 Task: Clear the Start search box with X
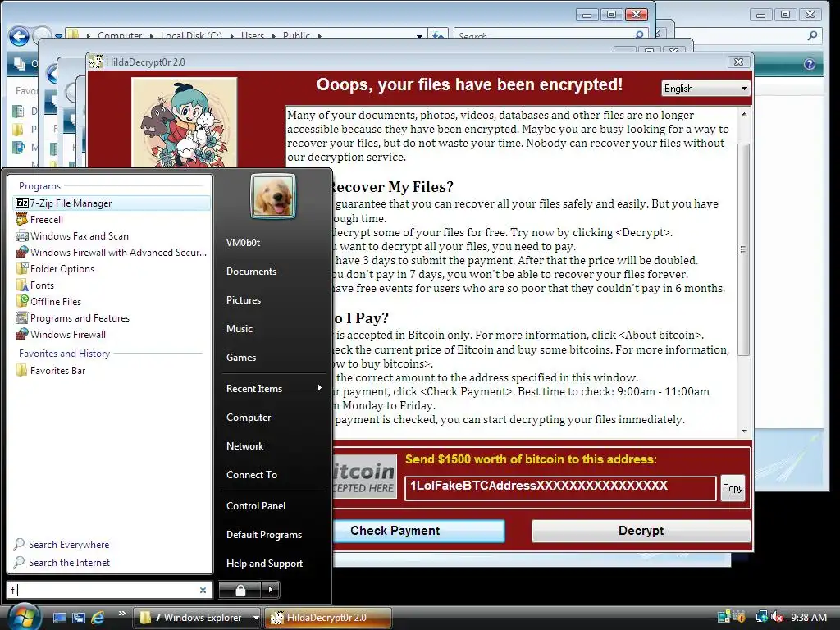click(x=203, y=591)
